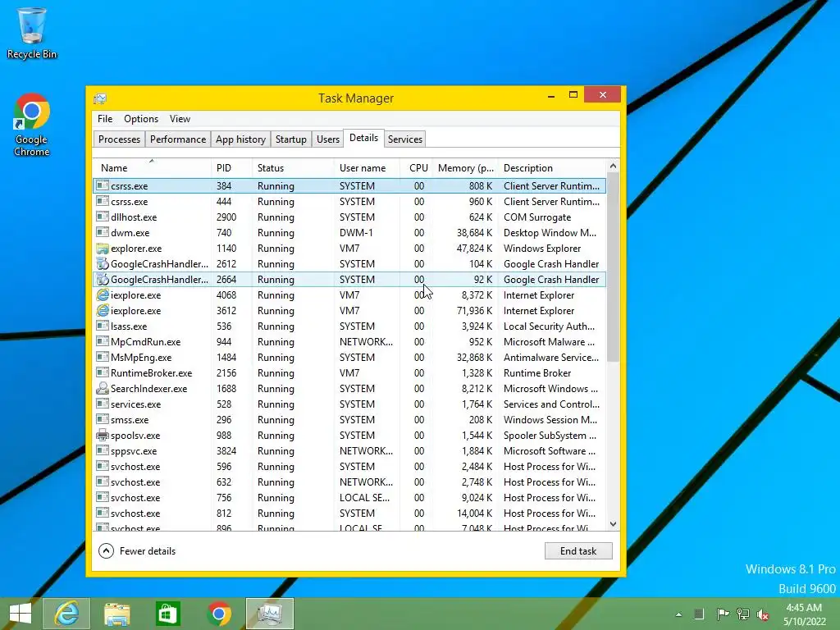Switch to the Services tab
Viewport: 840px width, 630px height.
tap(405, 139)
